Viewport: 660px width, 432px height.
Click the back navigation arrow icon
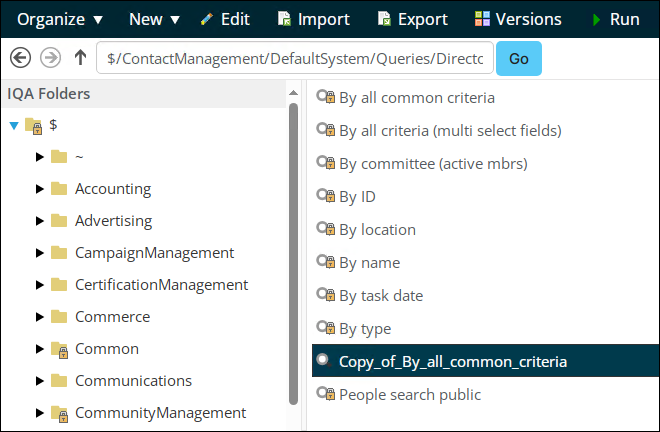[x=18, y=58]
